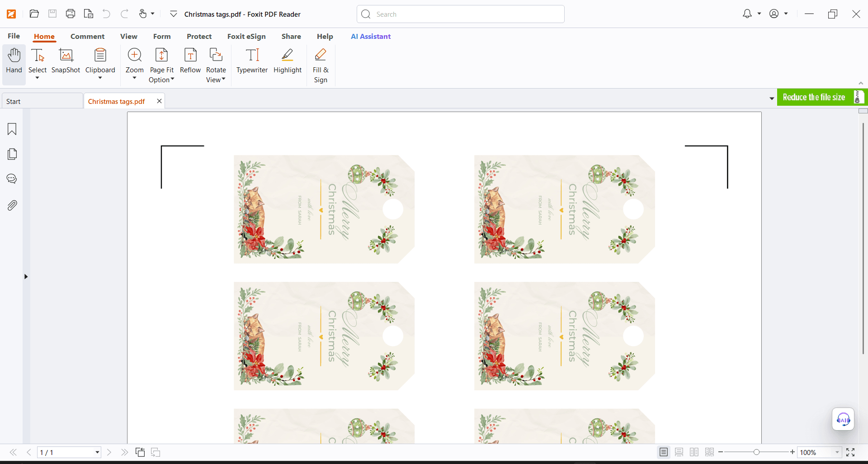Activate the Select text tool

point(38,60)
